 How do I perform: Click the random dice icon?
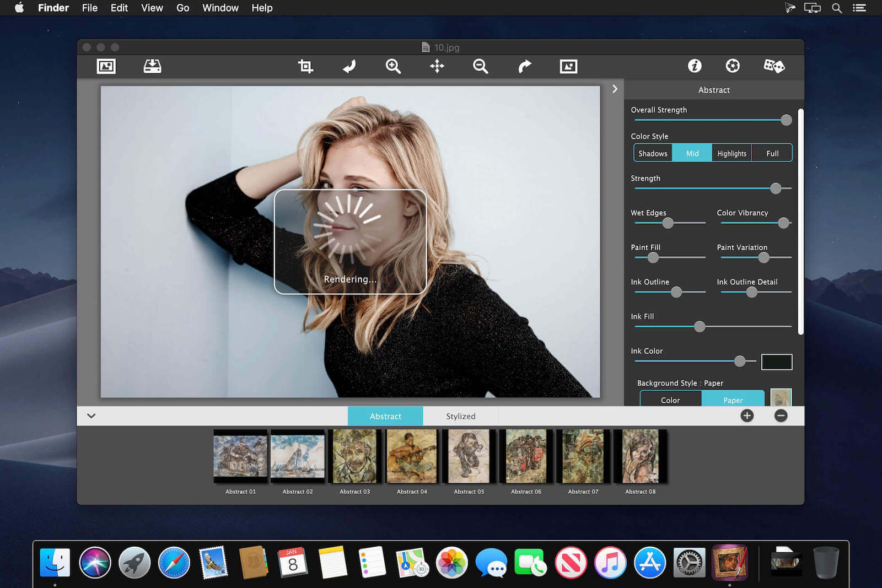(773, 66)
